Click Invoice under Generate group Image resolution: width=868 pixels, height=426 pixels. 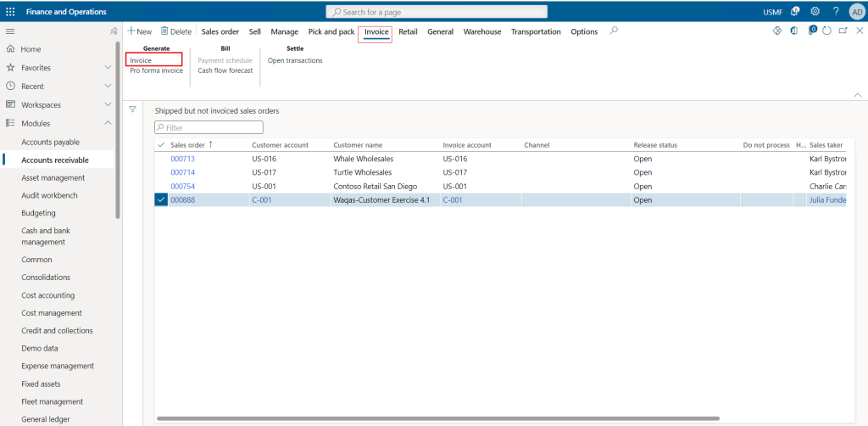(141, 60)
